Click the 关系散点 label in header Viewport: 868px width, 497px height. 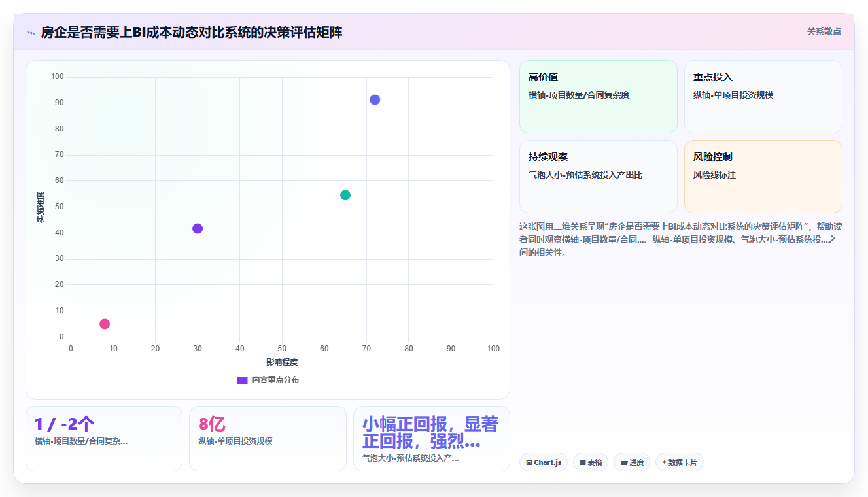point(824,31)
